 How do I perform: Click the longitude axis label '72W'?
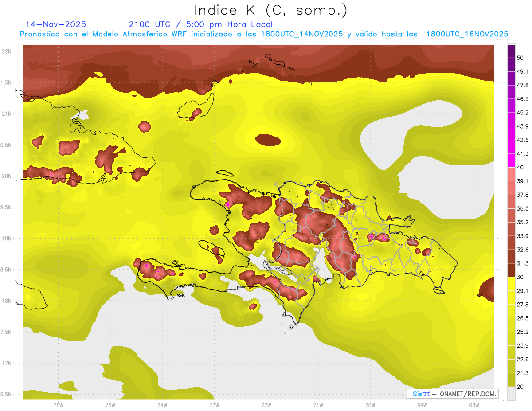[x=266, y=406]
